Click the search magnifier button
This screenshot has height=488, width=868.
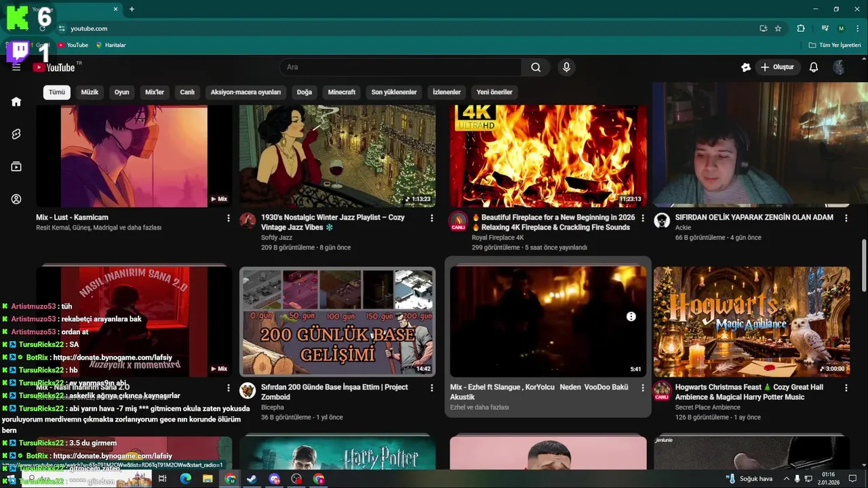(536, 67)
